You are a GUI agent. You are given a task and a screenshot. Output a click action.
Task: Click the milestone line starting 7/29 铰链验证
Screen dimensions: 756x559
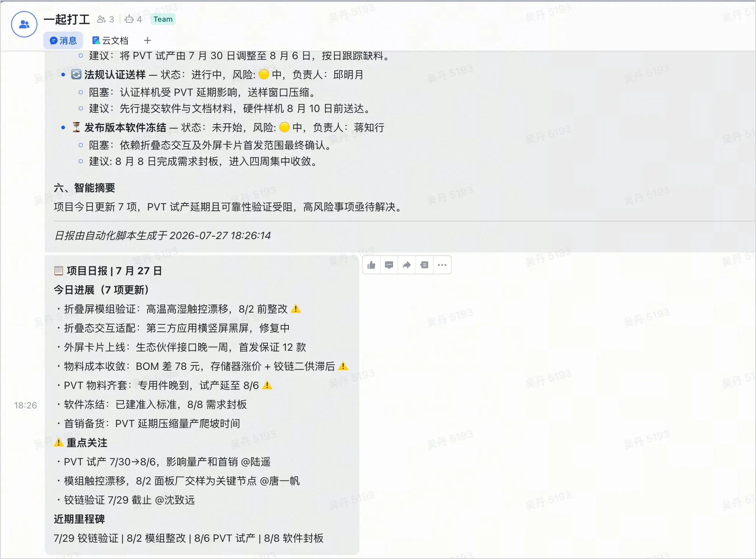pos(189,538)
